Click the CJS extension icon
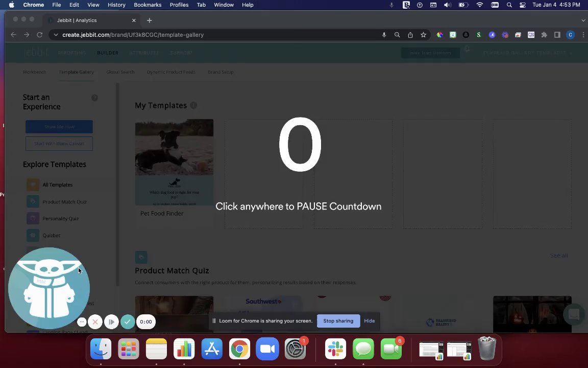Image resolution: width=588 pixels, height=368 pixels. [531, 35]
